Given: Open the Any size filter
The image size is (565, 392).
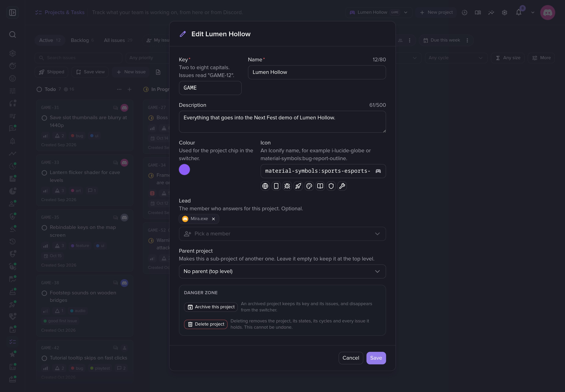Looking at the screenshot, I should coord(508,58).
